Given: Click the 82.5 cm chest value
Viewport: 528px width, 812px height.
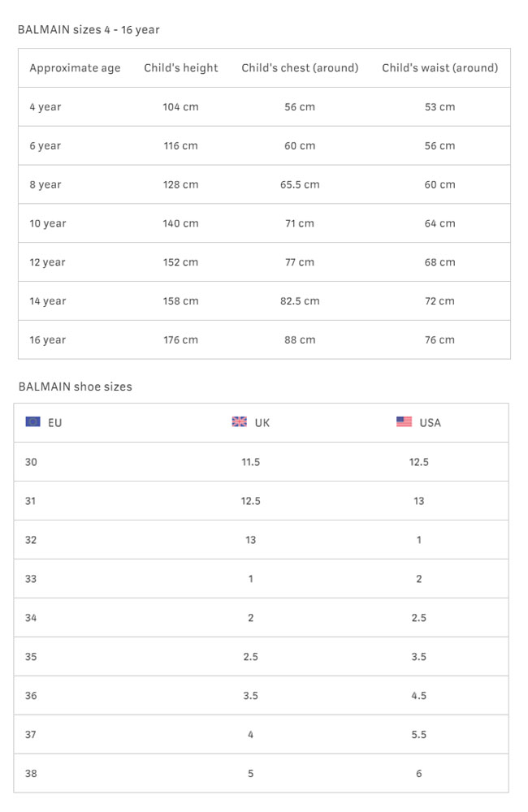Looking at the screenshot, I should [x=300, y=301].
